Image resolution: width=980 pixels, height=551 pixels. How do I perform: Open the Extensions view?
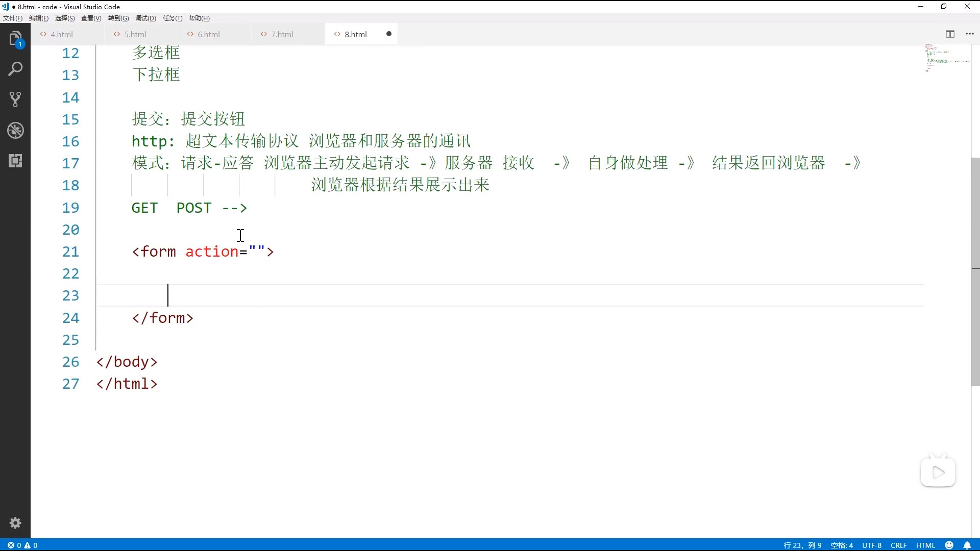tap(15, 161)
